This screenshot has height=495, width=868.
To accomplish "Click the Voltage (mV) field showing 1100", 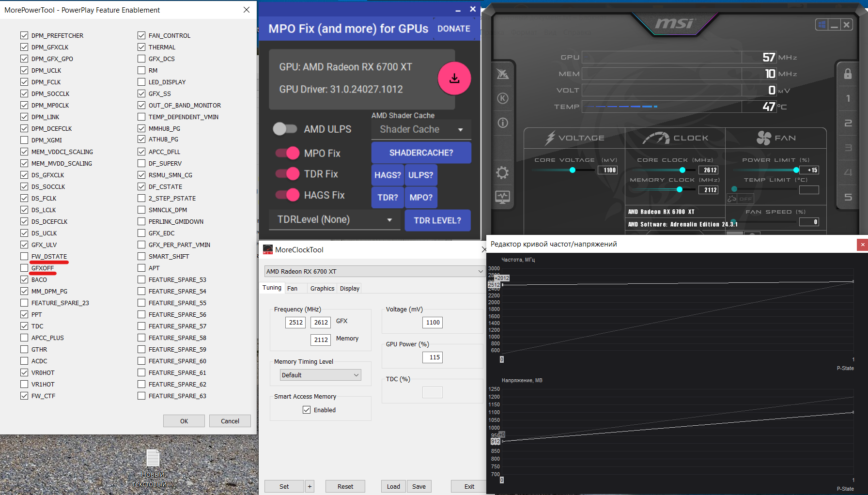I will tap(433, 323).
